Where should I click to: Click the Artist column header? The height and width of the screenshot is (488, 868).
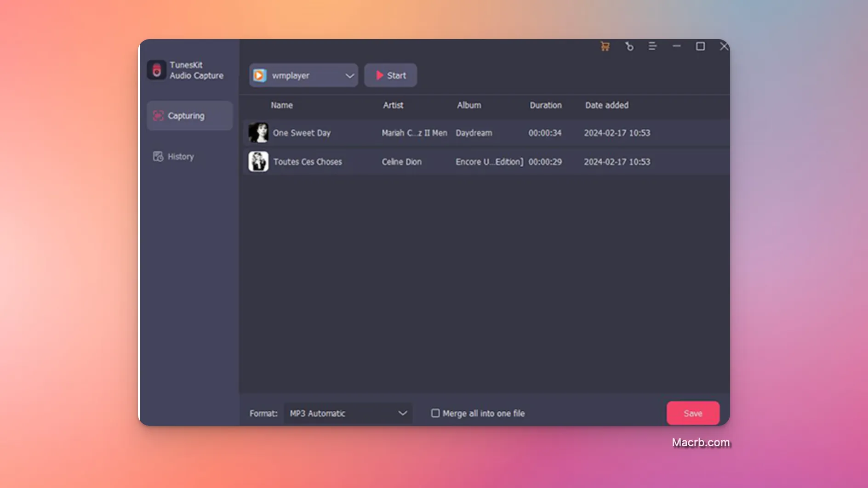click(x=393, y=105)
